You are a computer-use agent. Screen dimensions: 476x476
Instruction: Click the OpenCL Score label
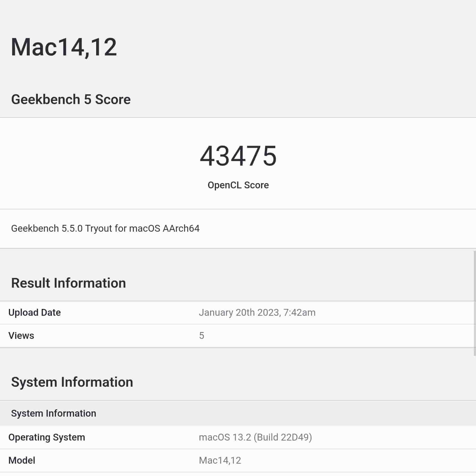click(x=238, y=185)
